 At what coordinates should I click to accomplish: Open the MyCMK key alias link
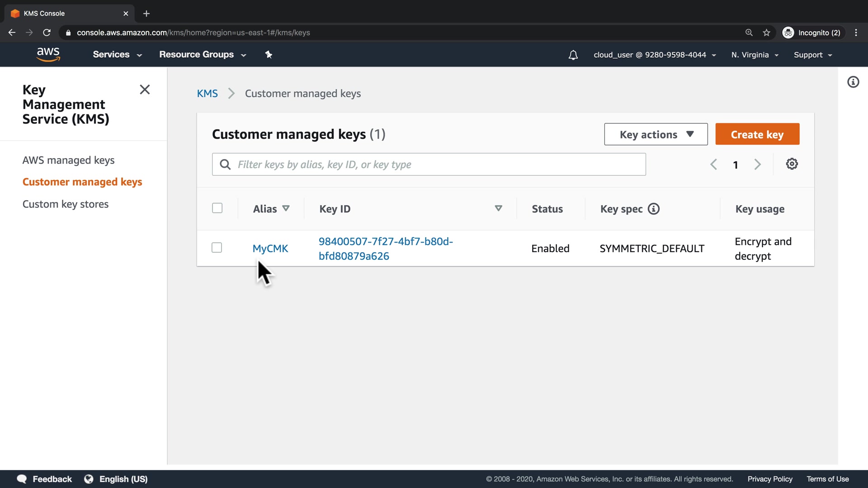(270, 249)
